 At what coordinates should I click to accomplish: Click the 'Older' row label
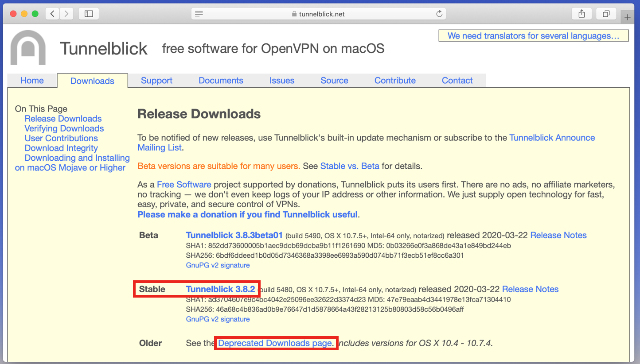tap(151, 343)
